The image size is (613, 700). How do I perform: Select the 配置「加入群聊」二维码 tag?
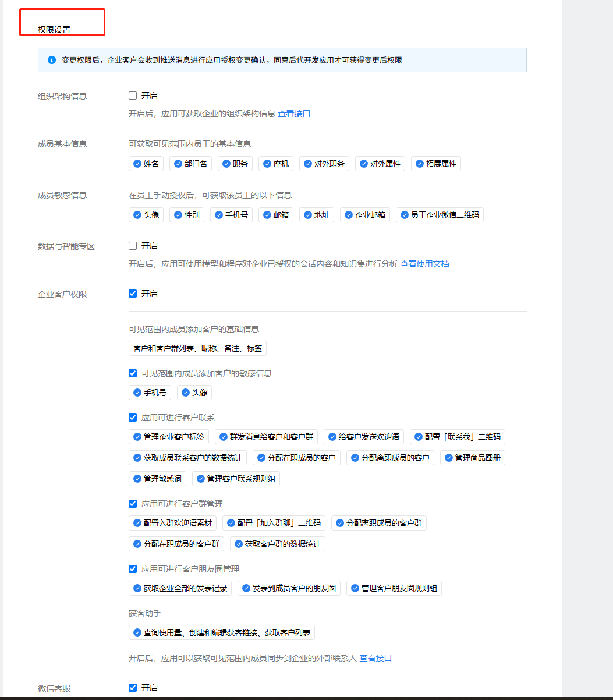[x=274, y=523]
